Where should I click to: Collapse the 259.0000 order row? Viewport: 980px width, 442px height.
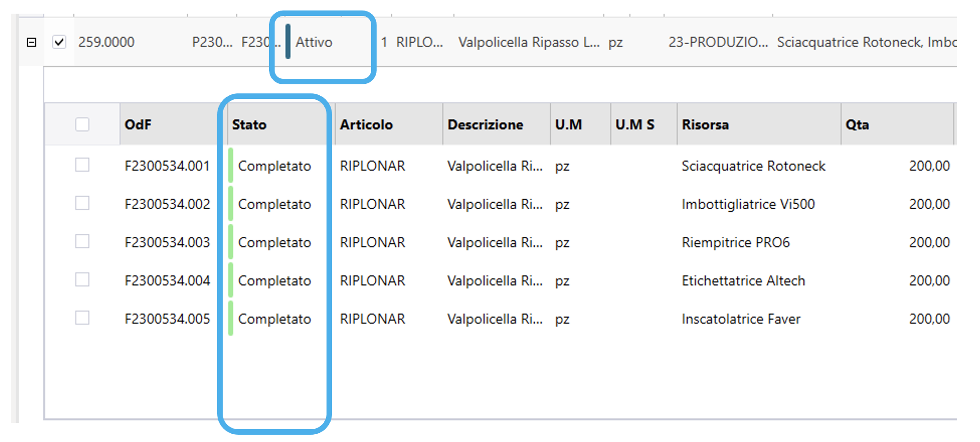[x=31, y=42]
